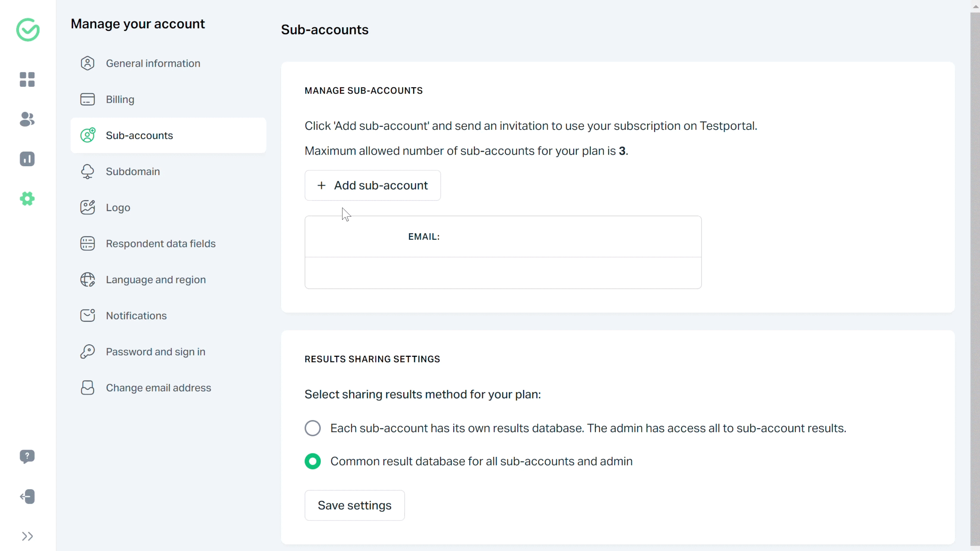Click the Password key icon
This screenshot has height=551, width=980.
pyautogui.click(x=88, y=351)
